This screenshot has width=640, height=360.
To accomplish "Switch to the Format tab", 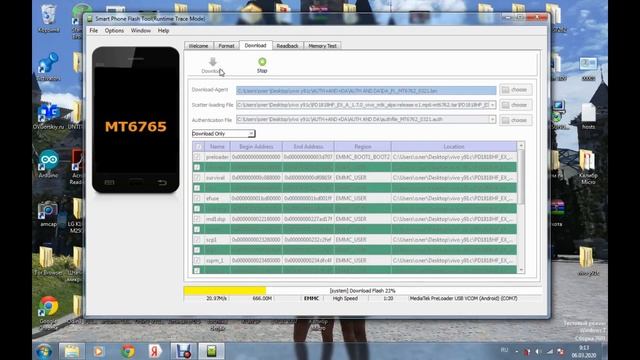I will click(x=226, y=46).
